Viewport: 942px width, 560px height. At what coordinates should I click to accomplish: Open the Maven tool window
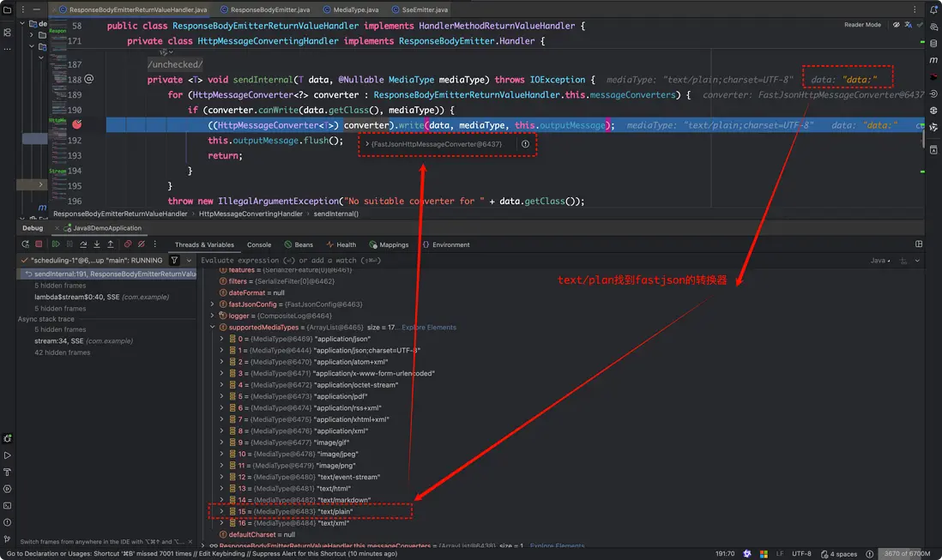(933, 60)
